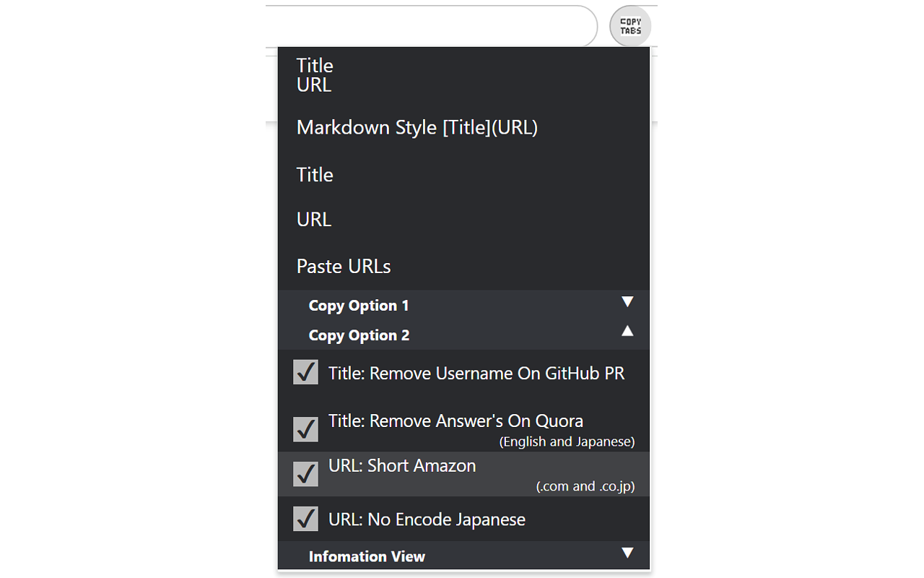Choose Markdown Style [Title](URL) option
Viewport: 924px width, 578px height.
pyautogui.click(x=463, y=127)
